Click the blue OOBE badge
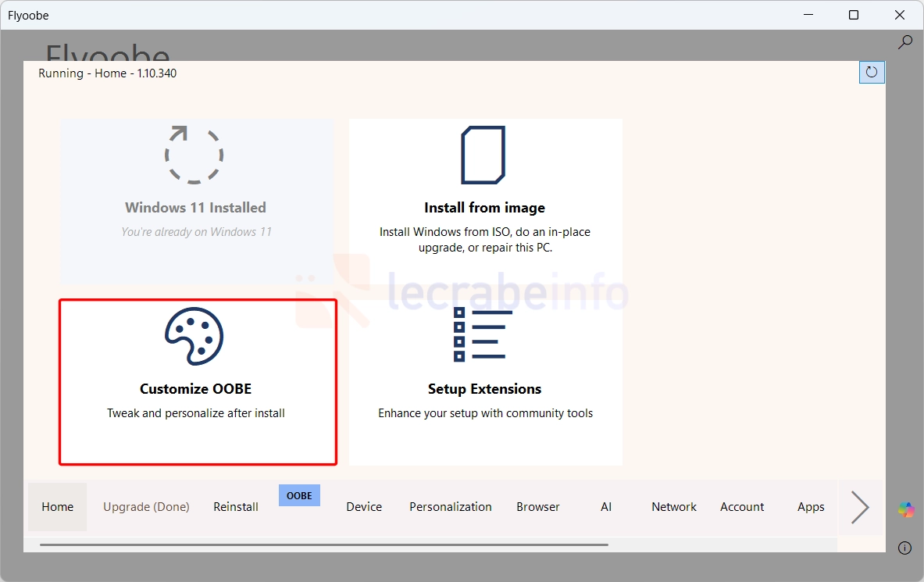924x582 pixels. [299, 495]
